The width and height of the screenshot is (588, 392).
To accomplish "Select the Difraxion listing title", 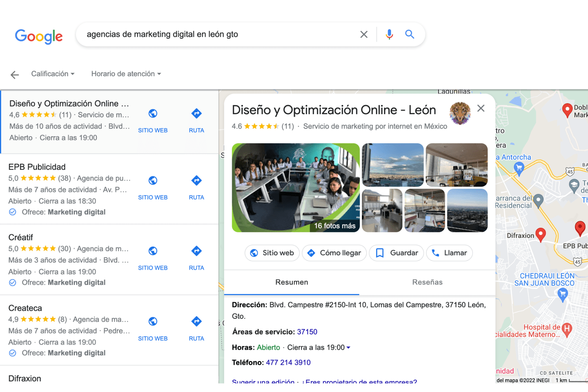I will (25, 378).
